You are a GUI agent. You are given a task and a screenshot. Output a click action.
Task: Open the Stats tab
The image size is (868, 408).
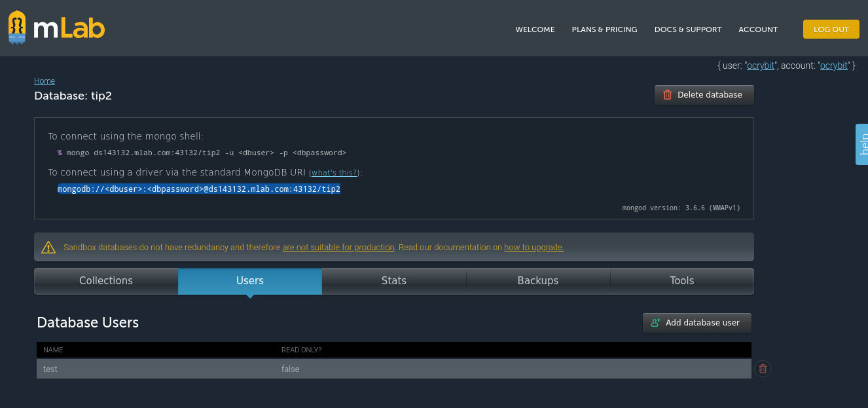[394, 281]
